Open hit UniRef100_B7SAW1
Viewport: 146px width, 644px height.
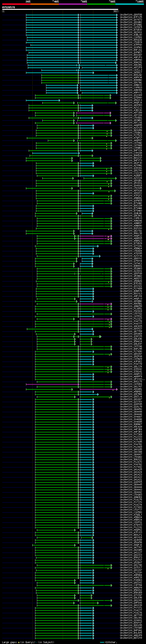click(x=131, y=25)
